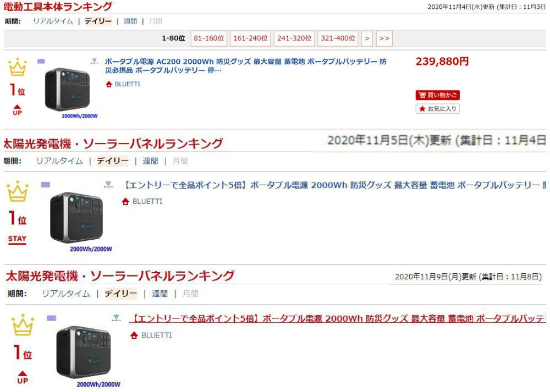Select 週間 period in the top ranking
This screenshot has width=550, height=392.
click(x=130, y=21)
